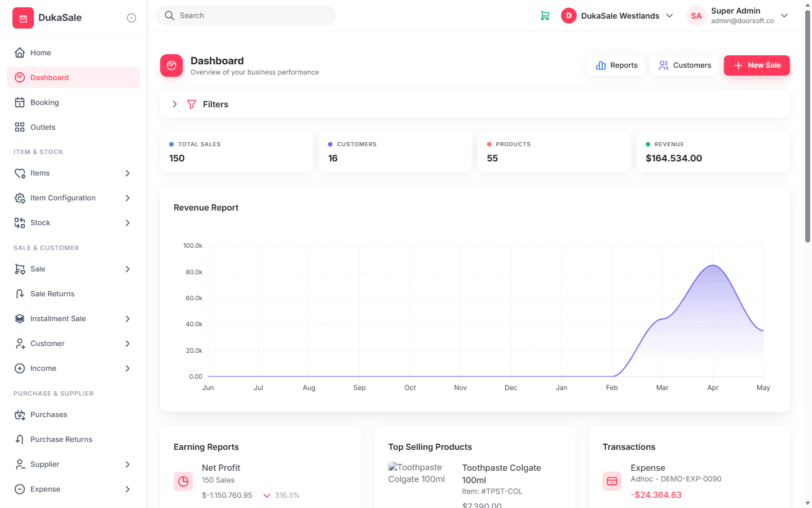
Task: Click the admin@doorsoft.co email text
Action: (x=742, y=21)
